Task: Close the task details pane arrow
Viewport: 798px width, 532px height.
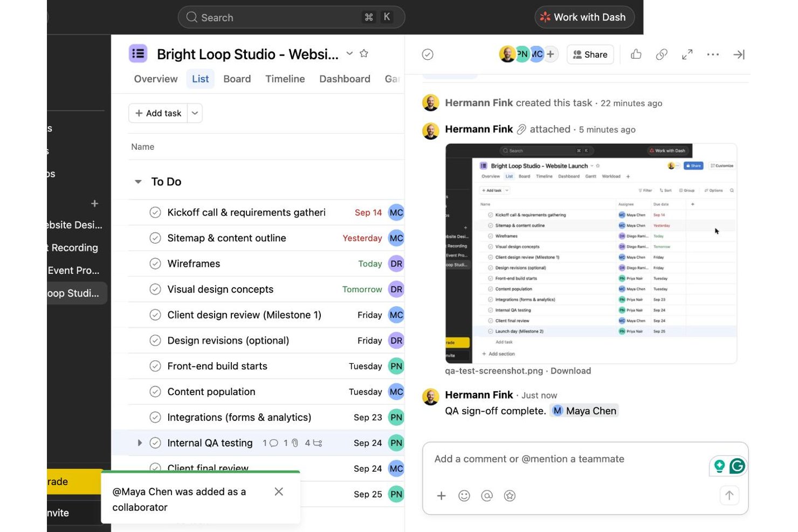Action: [x=739, y=54]
